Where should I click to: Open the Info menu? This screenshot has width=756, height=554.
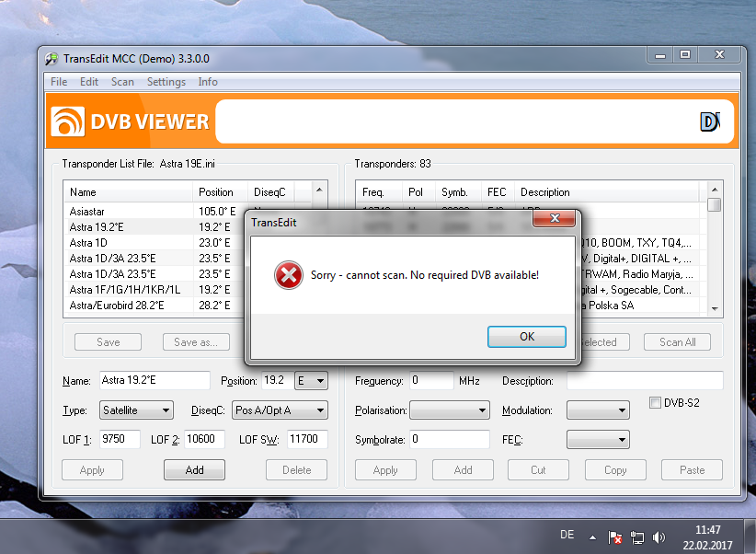(x=207, y=82)
